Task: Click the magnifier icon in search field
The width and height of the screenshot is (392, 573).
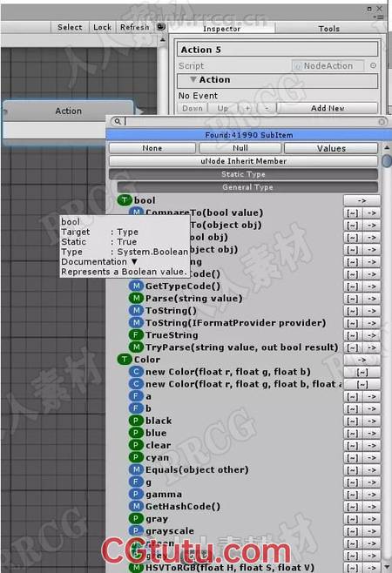Action: pyautogui.click(x=117, y=121)
